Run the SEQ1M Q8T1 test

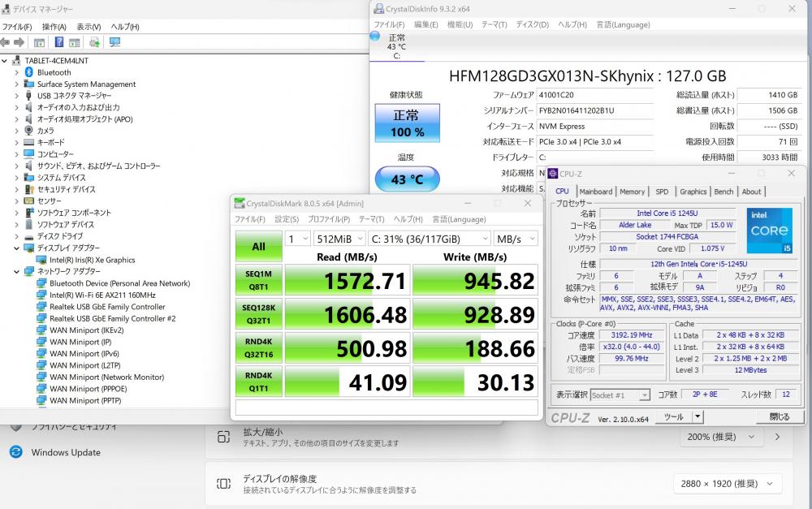[x=258, y=280]
